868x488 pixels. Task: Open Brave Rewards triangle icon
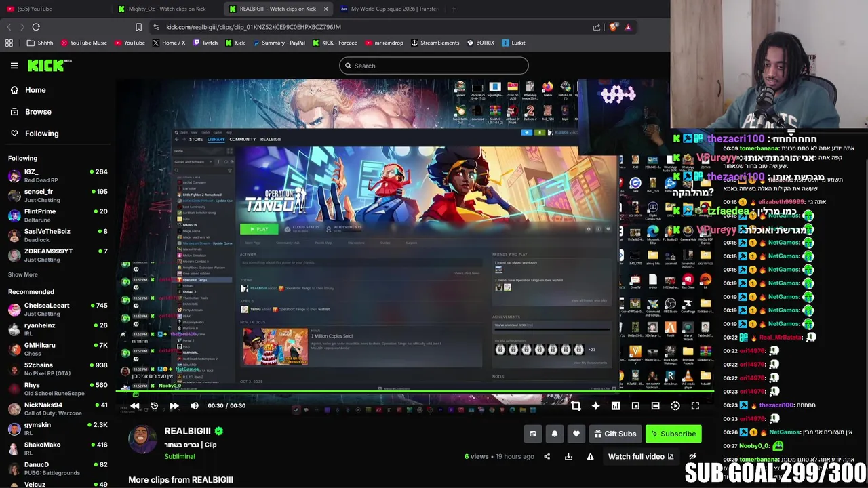pyautogui.click(x=628, y=27)
